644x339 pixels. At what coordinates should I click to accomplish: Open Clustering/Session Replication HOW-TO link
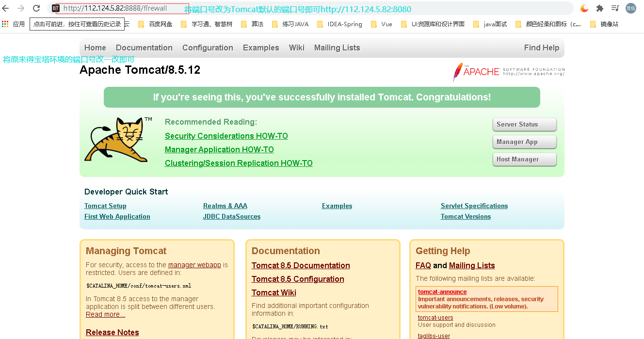(x=239, y=163)
